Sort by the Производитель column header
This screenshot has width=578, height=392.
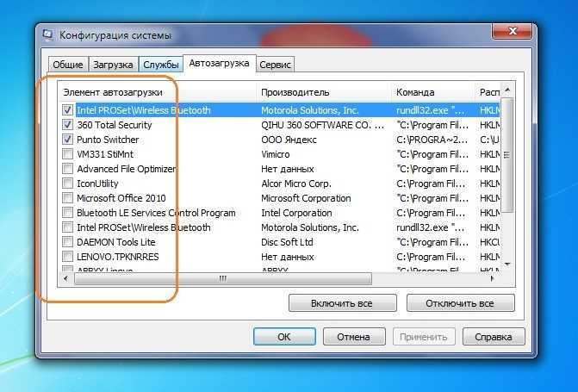tap(325, 92)
